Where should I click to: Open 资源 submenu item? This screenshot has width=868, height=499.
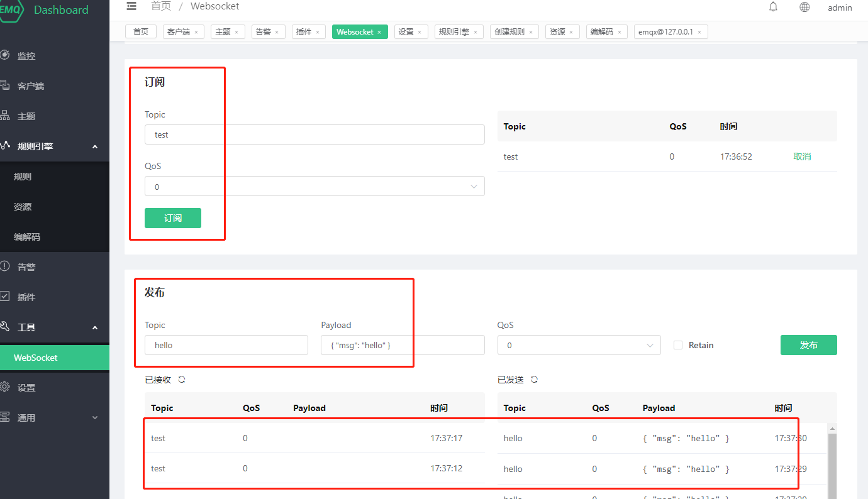[55, 207]
